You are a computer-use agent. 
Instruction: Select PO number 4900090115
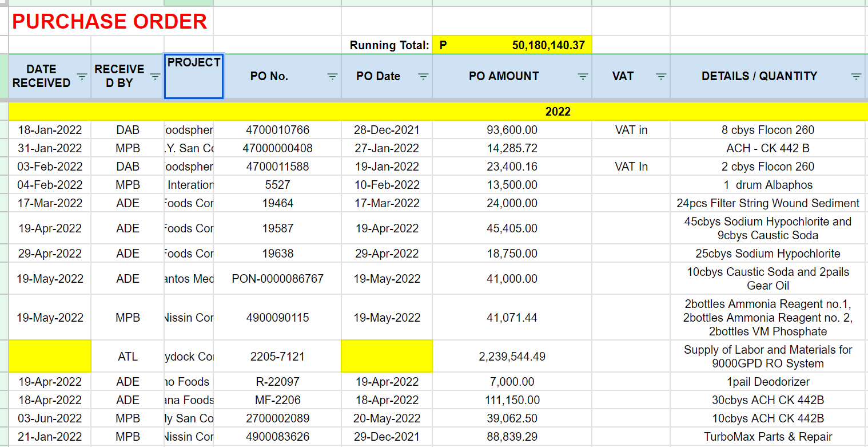277,318
